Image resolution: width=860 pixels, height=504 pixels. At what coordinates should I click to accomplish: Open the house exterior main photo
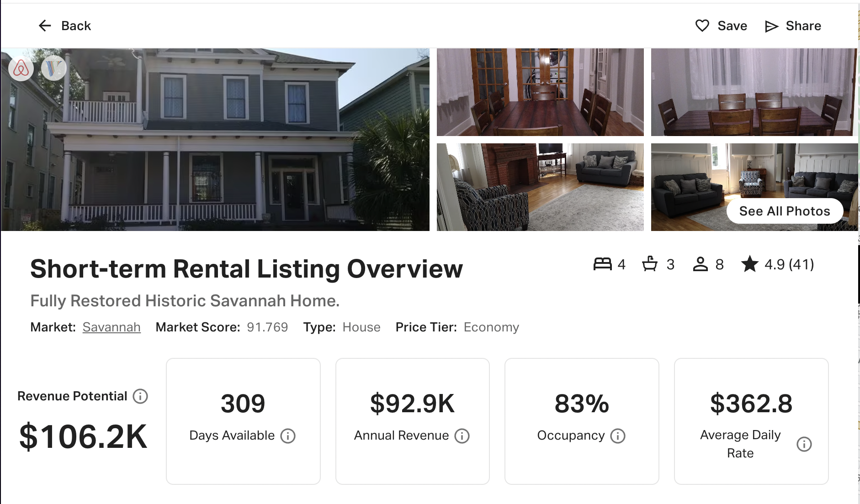point(215,140)
